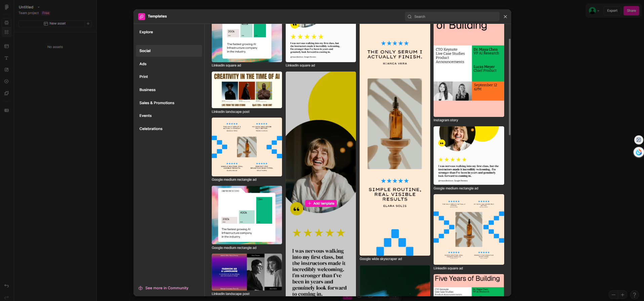Open the account avatar dropdown
This screenshot has width=644, height=301.
point(594,11)
